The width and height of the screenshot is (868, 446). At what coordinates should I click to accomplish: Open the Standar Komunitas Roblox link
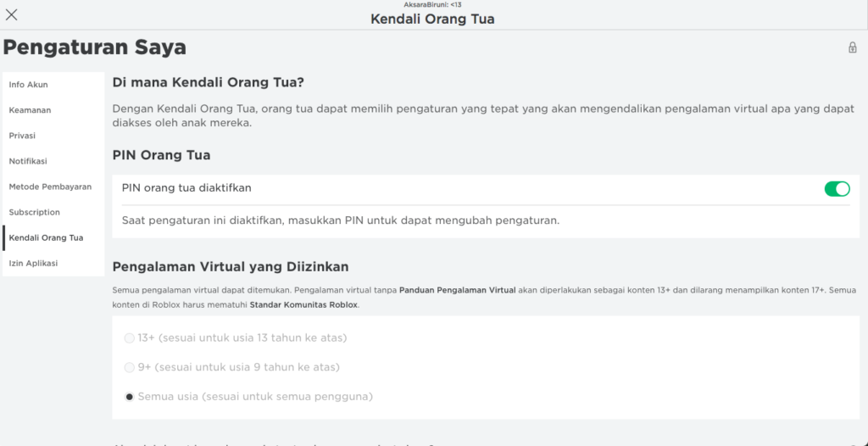coord(303,304)
